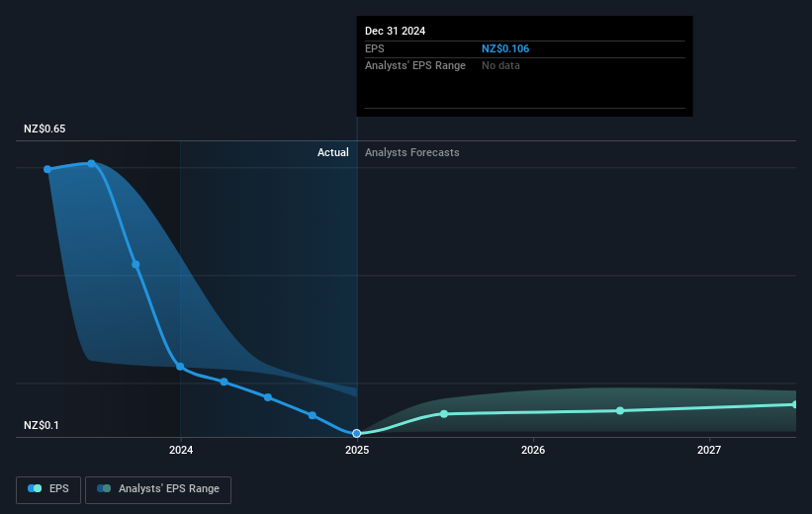Click the 2026 x-axis label
812x514 pixels.
tap(533, 450)
